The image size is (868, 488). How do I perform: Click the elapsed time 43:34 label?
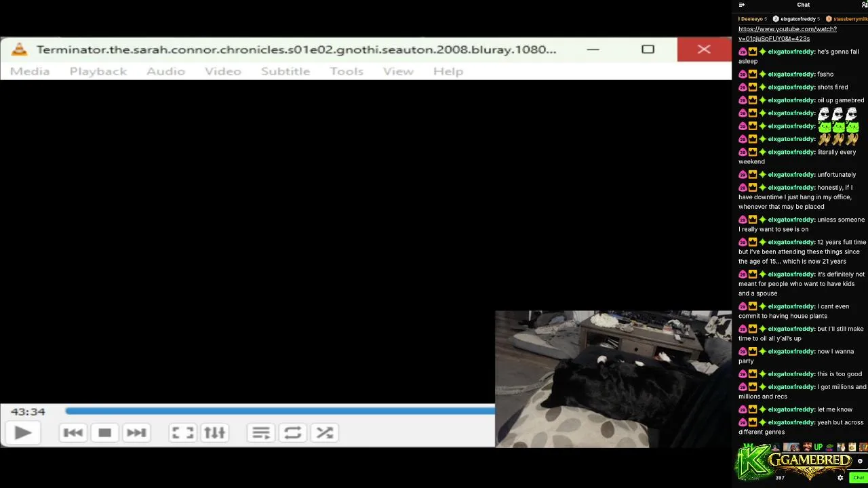(x=28, y=411)
